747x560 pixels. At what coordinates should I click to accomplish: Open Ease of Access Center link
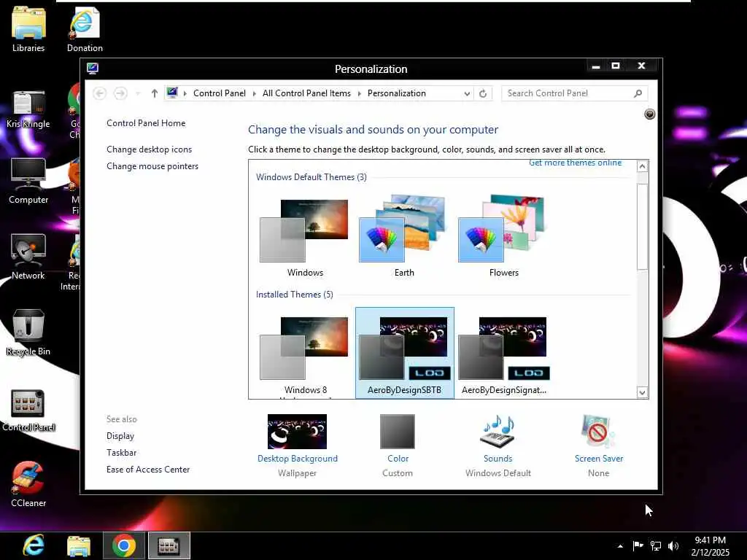[x=148, y=469]
